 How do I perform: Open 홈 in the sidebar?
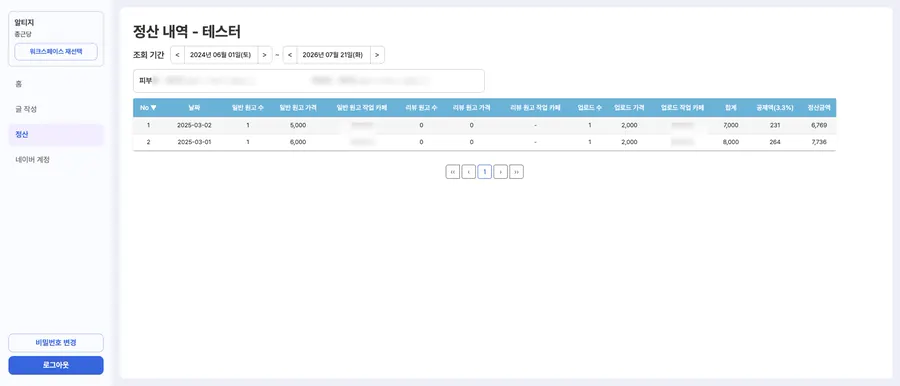point(56,84)
